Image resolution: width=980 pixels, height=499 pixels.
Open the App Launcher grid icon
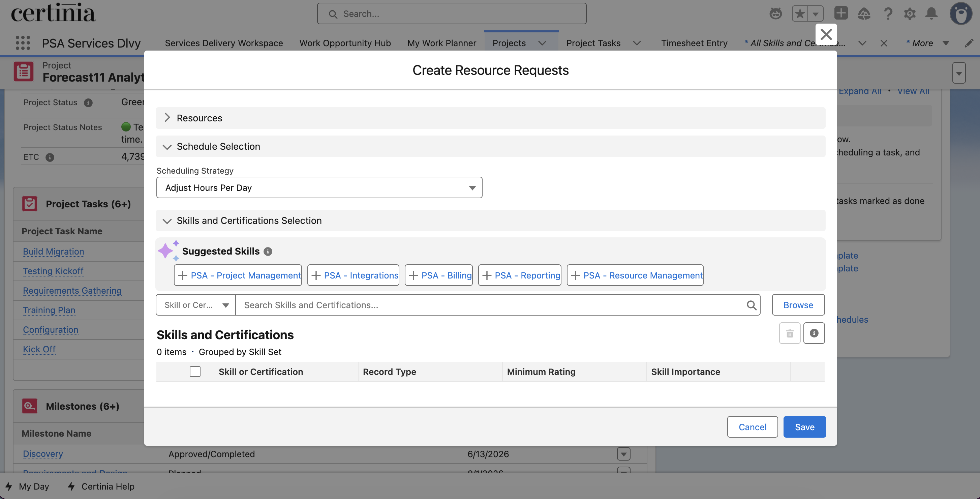tap(23, 43)
